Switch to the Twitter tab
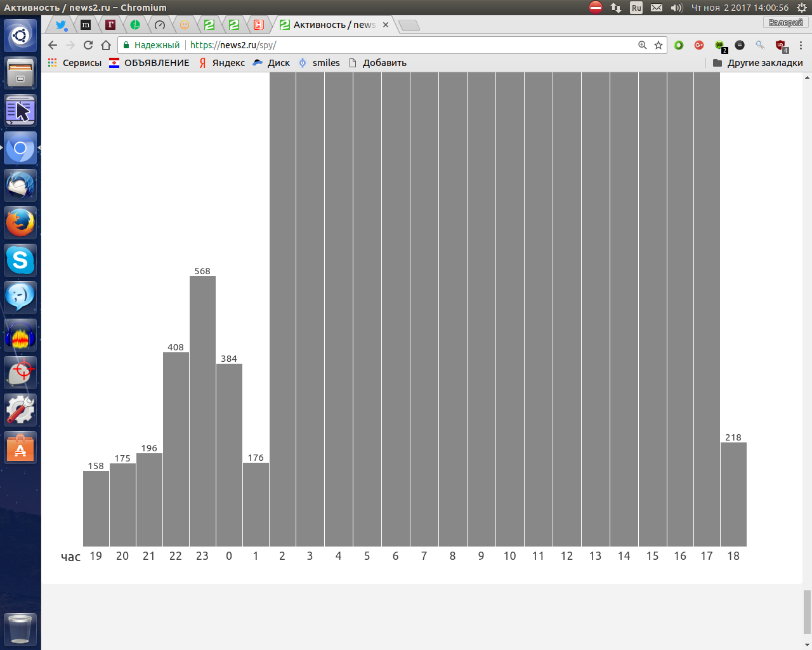 pyautogui.click(x=61, y=25)
